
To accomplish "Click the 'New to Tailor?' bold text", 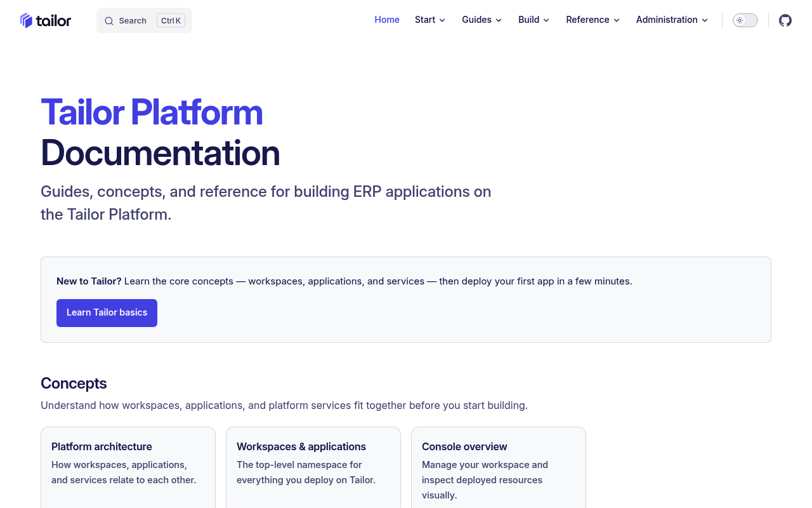I will pos(89,281).
